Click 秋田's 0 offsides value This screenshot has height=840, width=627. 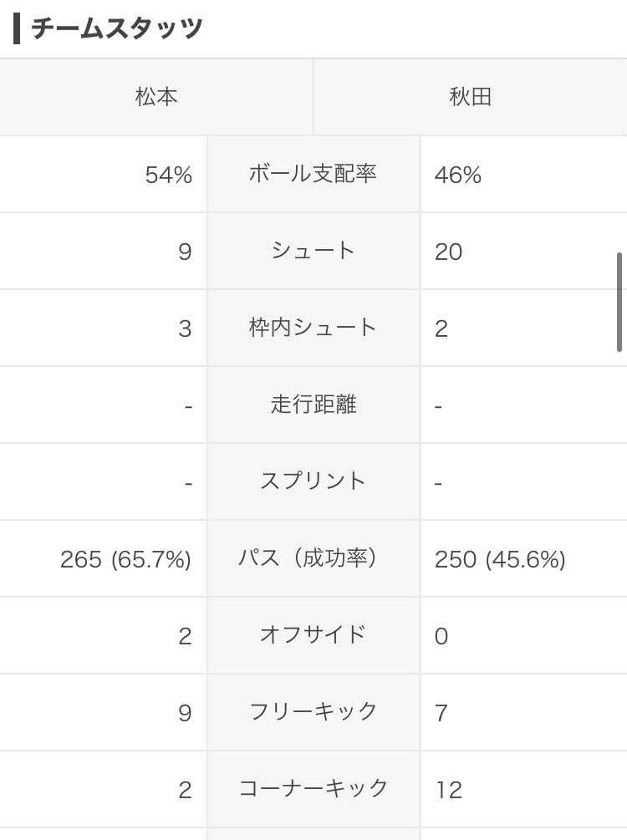click(441, 636)
